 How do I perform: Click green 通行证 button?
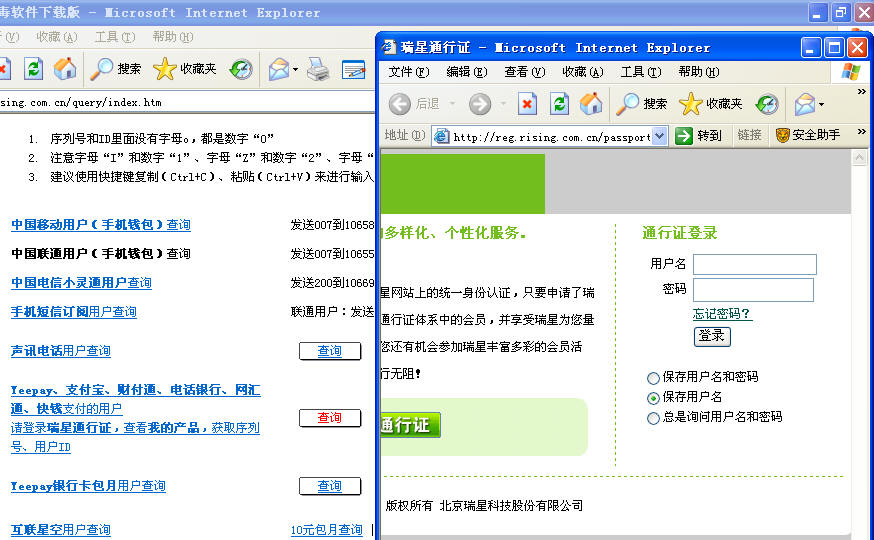410,425
